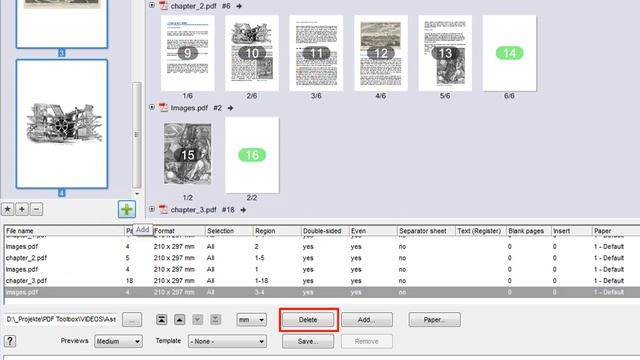Screen dimensions: 640x360
Task: Click the Save... button
Action: [x=308, y=341]
